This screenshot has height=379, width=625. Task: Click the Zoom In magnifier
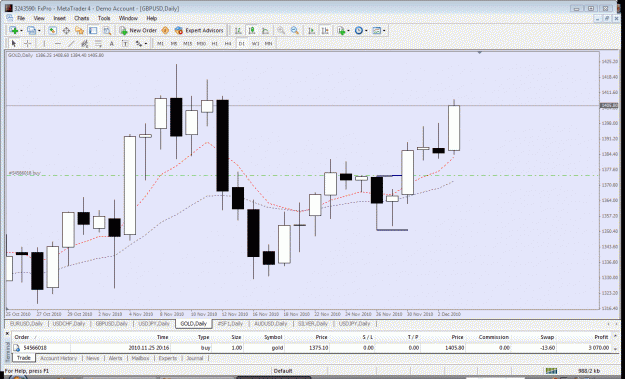pyautogui.click(x=281, y=30)
